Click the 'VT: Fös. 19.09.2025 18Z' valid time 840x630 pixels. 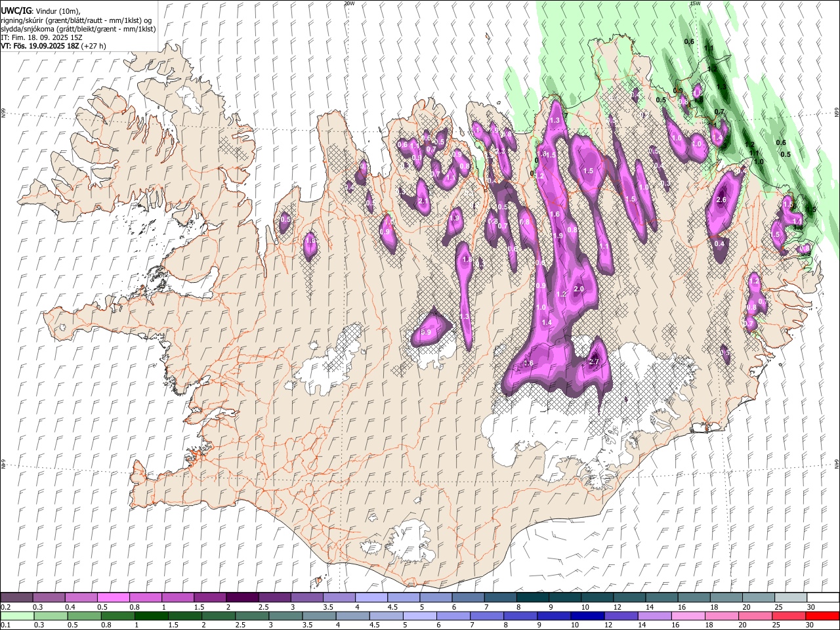pyautogui.click(x=41, y=46)
